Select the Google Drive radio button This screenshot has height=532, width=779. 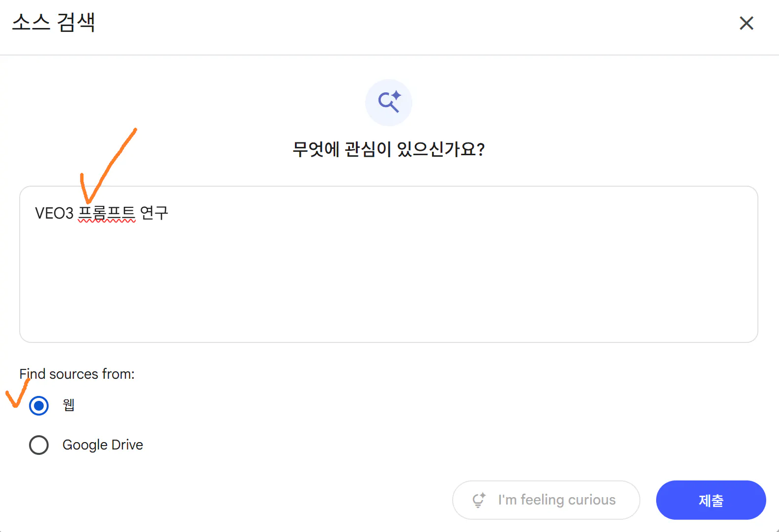39,445
